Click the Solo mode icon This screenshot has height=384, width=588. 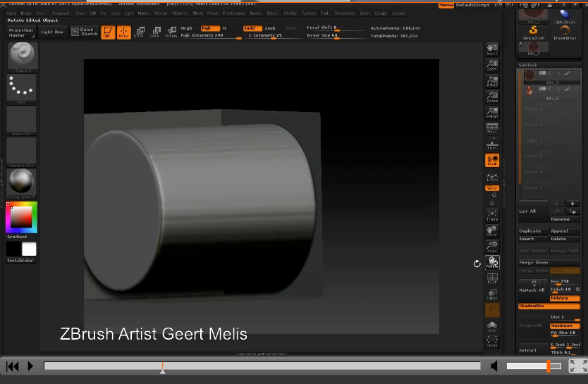click(492, 327)
